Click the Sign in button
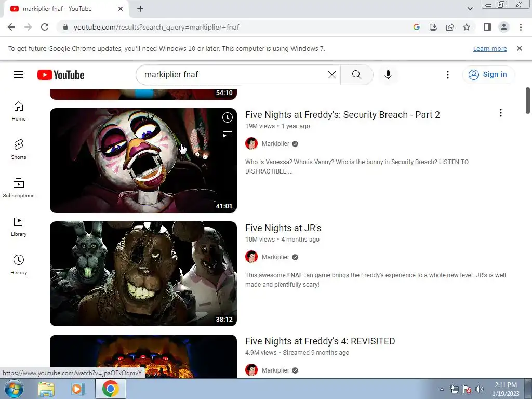The image size is (532, 399). (x=488, y=75)
